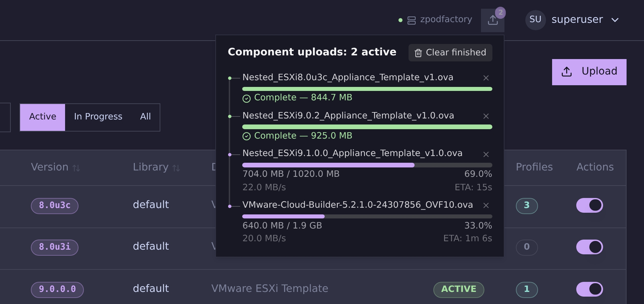Sort by Library column
Image resolution: width=644 pixels, height=304 pixels.
tap(156, 167)
